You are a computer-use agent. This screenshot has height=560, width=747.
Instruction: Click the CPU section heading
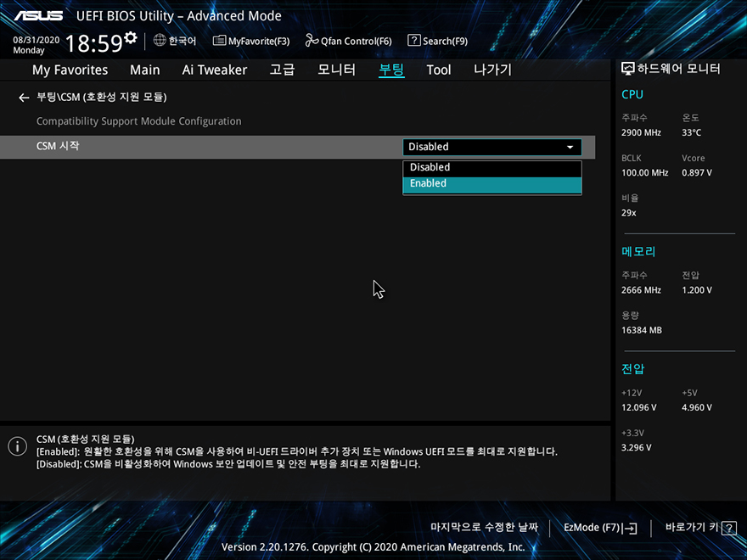(632, 94)
